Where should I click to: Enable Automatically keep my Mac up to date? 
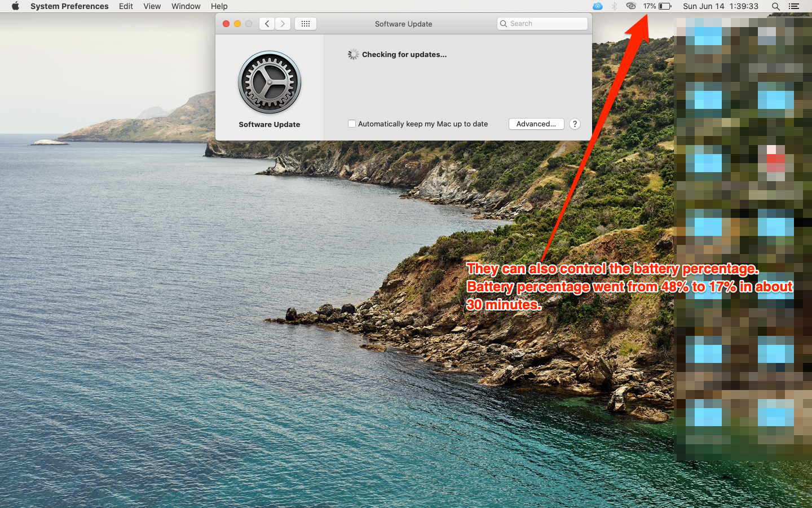(x=352, y=124)
